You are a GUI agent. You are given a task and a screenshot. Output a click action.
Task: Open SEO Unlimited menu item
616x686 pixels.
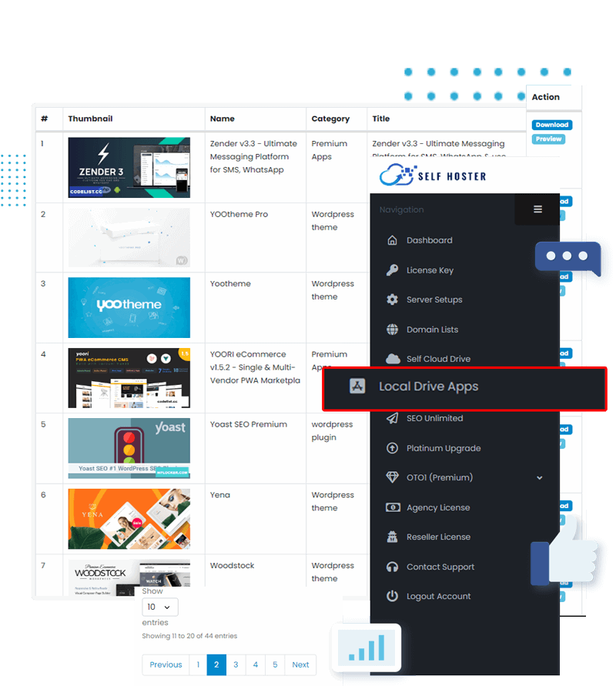(x=434, y=418)
